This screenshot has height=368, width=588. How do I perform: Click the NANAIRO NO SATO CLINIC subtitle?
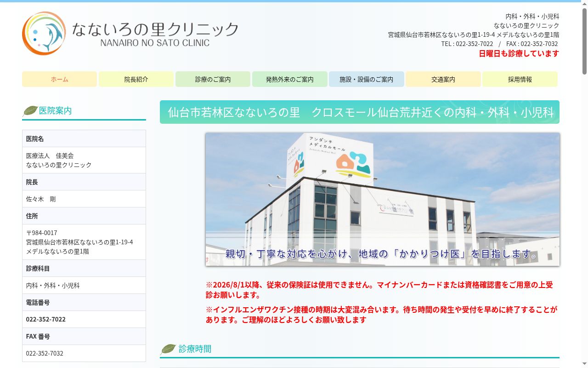(155, 43)
